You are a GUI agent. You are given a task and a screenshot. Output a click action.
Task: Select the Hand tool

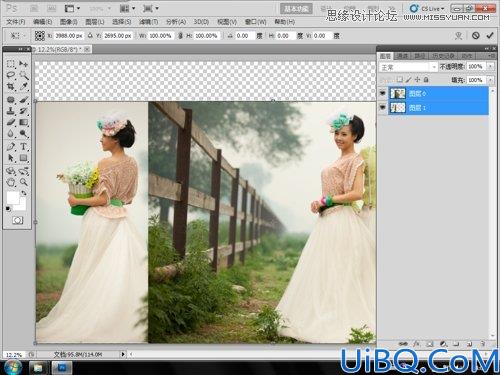pyautogui.click(x=11, y=182)
